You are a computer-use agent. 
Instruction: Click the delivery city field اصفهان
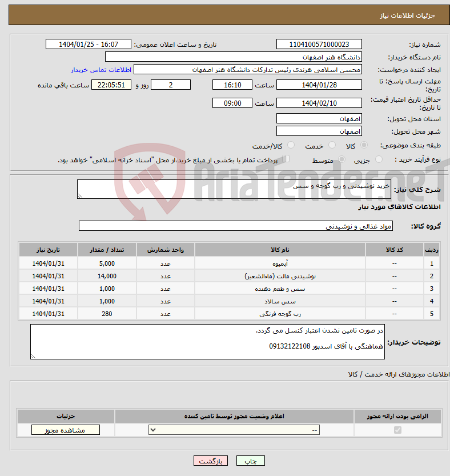[x=319, y=131]
